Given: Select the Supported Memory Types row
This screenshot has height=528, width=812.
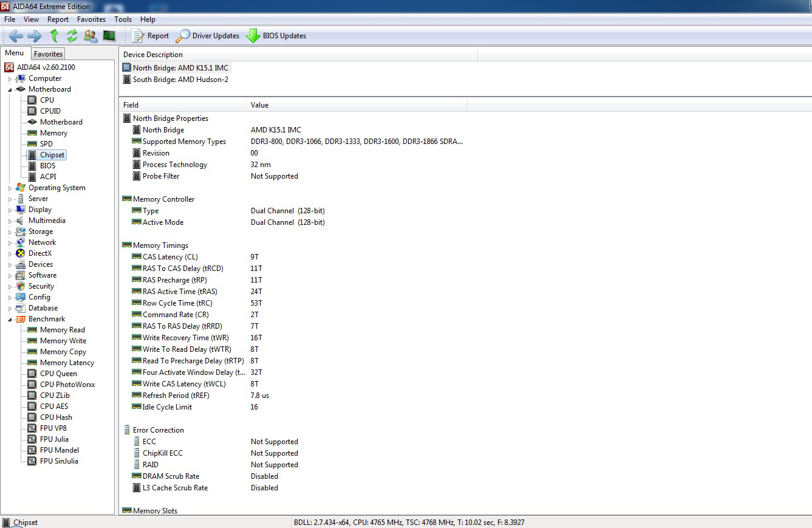Looking at the screenshot, I should click(x=298, y=142).
